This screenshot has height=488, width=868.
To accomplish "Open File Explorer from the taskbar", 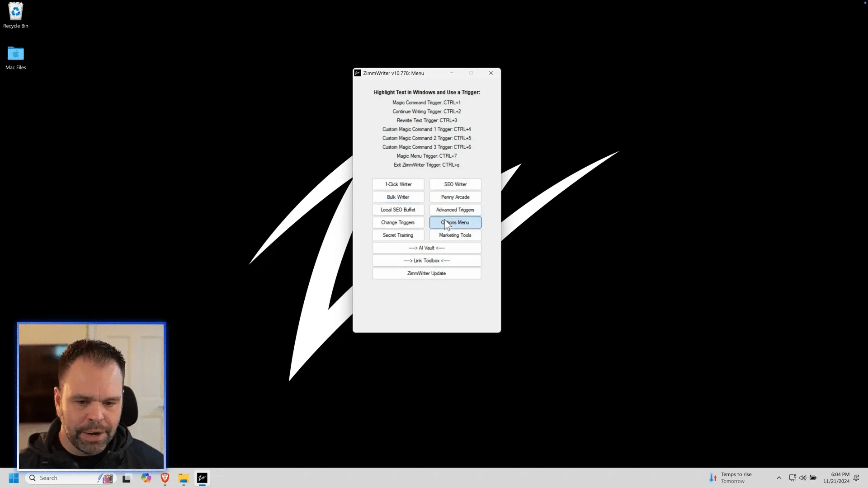I will [184, 478].
